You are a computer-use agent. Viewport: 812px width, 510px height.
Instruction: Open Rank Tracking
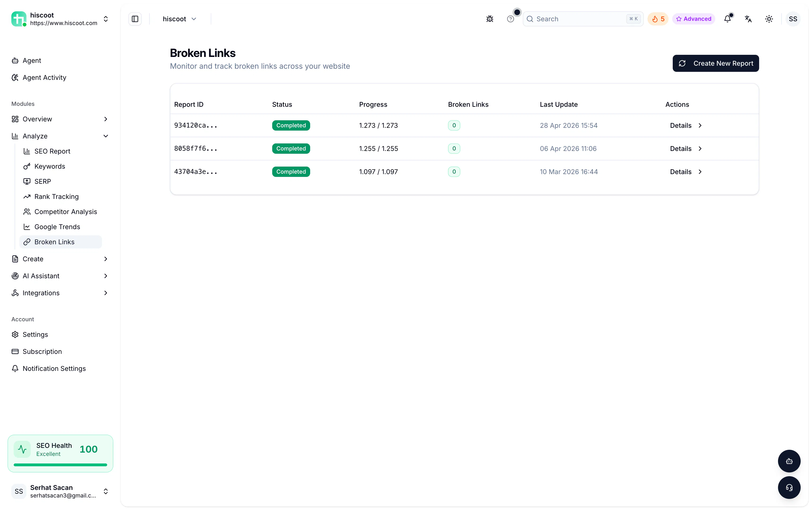[61, 197]
